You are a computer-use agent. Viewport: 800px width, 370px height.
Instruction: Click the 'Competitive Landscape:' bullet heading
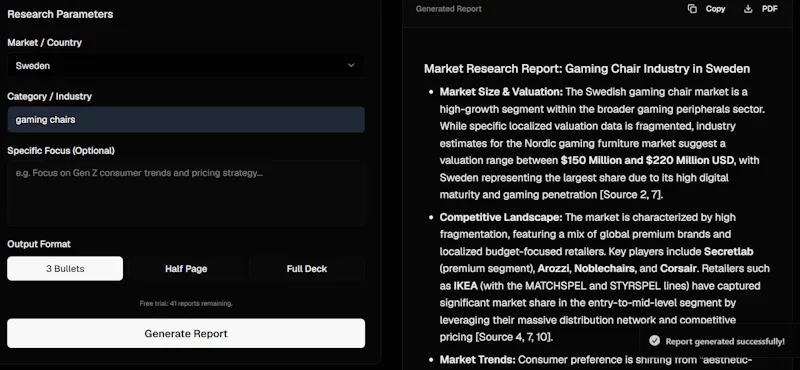pos(501,217)
